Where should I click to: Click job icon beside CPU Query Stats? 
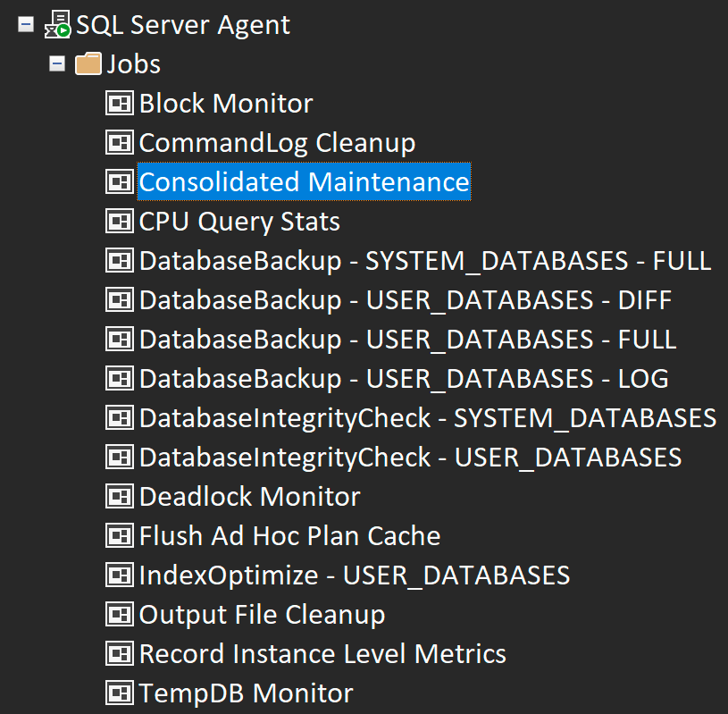tap(120, 221)
